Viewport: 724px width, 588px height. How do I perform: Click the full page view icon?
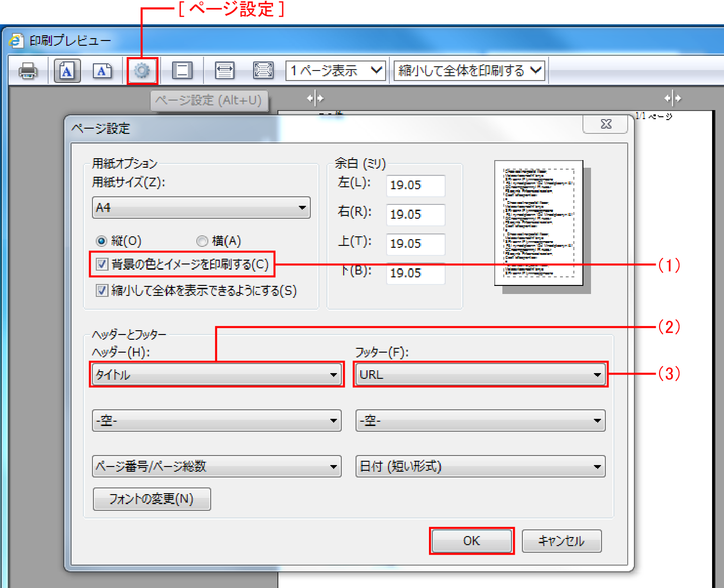click(x=263, y=71)
